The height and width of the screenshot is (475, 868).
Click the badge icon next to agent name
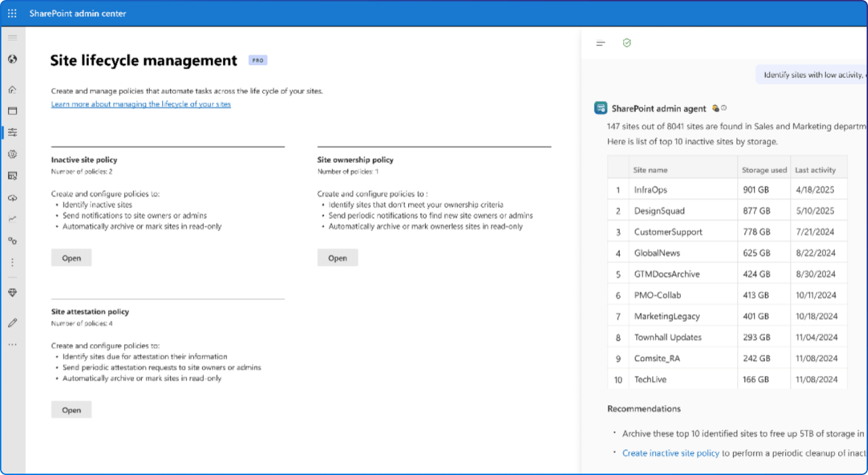pyautogui.click(x=715, y=109)
